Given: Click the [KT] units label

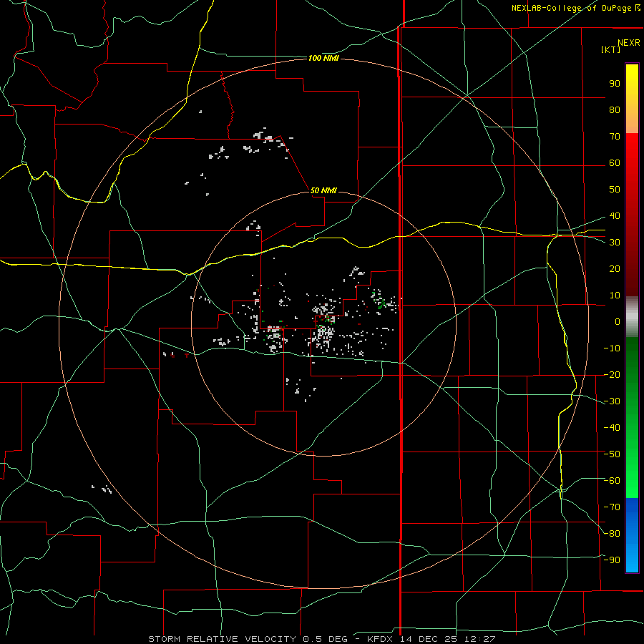Looking at the screenshot, I should point(611,49).
